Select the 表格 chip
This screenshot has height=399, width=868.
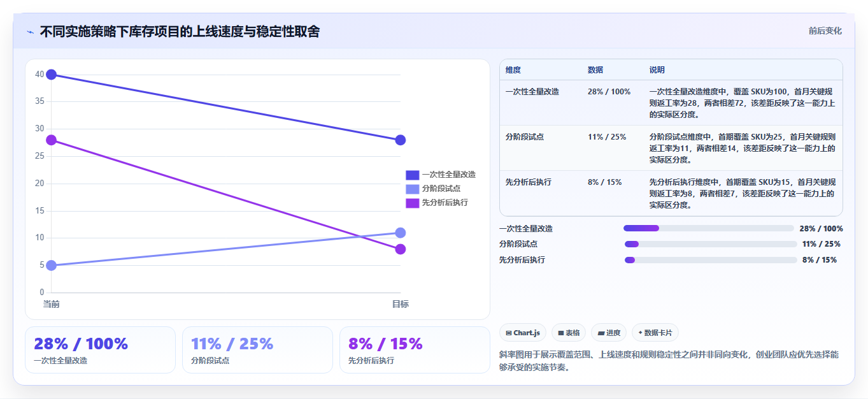569,333
